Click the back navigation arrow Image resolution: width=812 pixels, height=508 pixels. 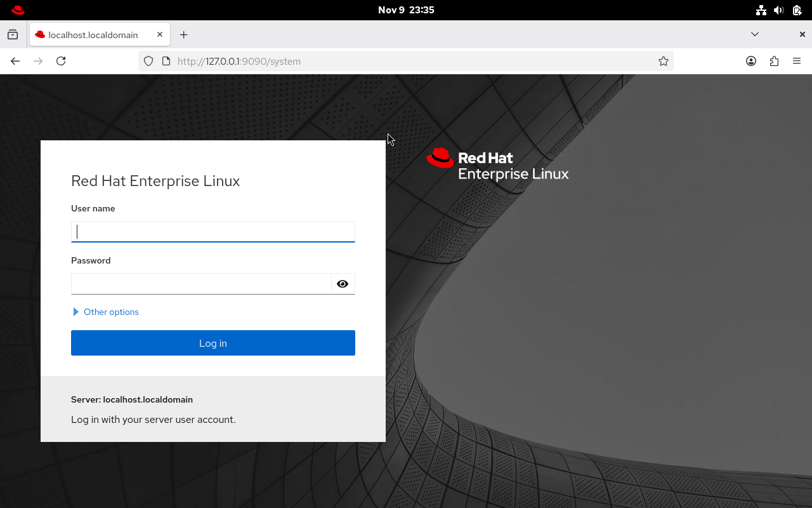pos(15,61)
